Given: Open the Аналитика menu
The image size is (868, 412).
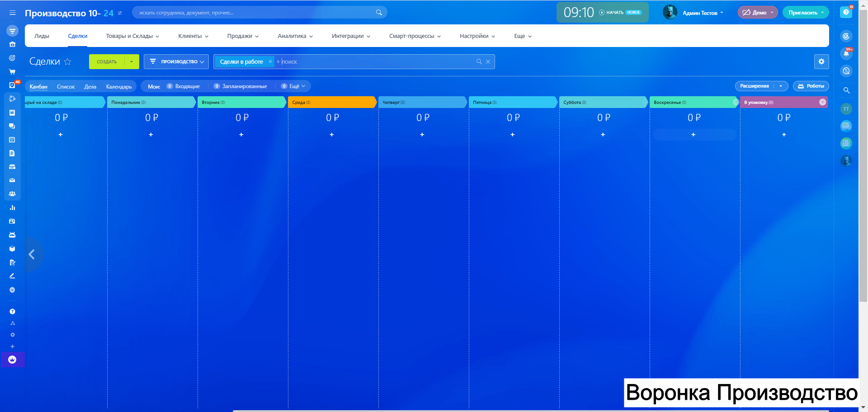Looking at the screenshot, I should click(x=295, y=36).
